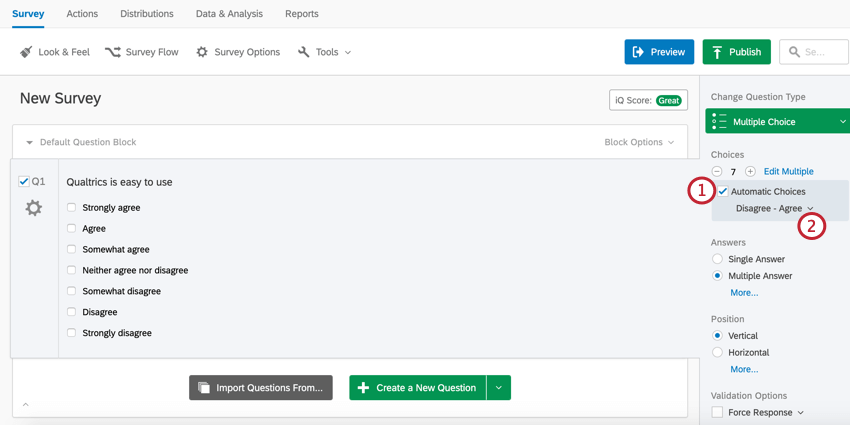Choose Horizontal position radio button
Screen dimensions: 850x425
tap(718, 352)
